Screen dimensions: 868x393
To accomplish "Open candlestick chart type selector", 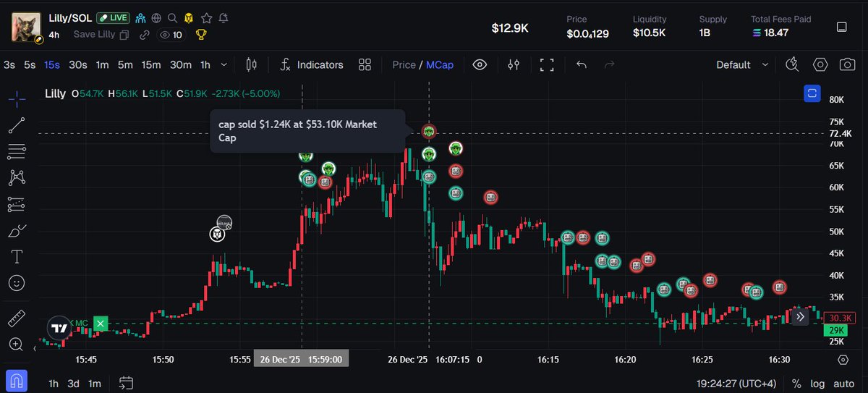I will tap(252, 64).
